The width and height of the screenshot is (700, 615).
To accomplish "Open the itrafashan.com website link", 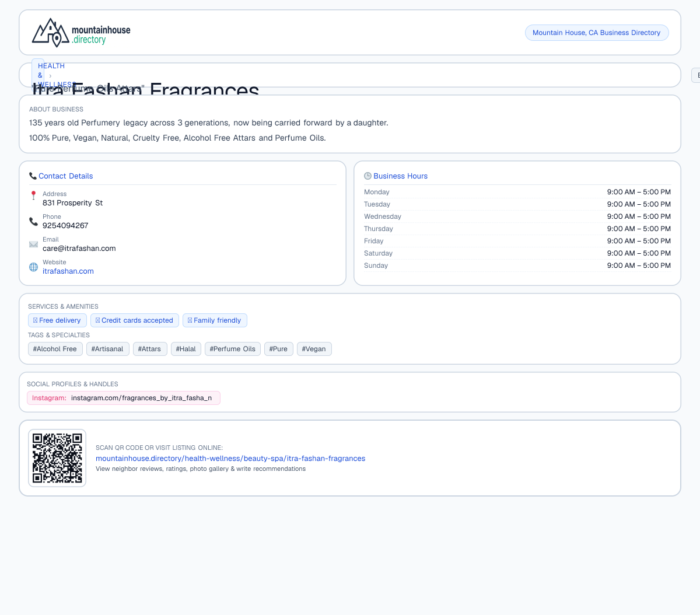I will point(68,271).
